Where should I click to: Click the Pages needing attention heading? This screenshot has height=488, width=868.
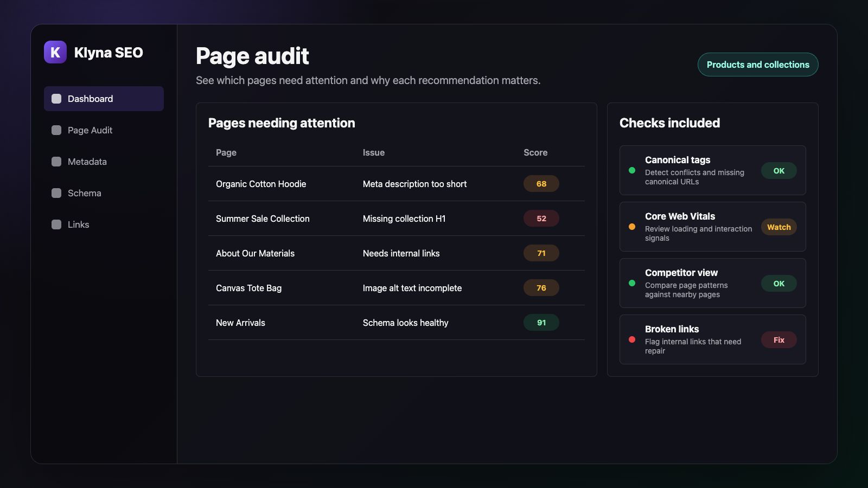(x=282, y=123)
